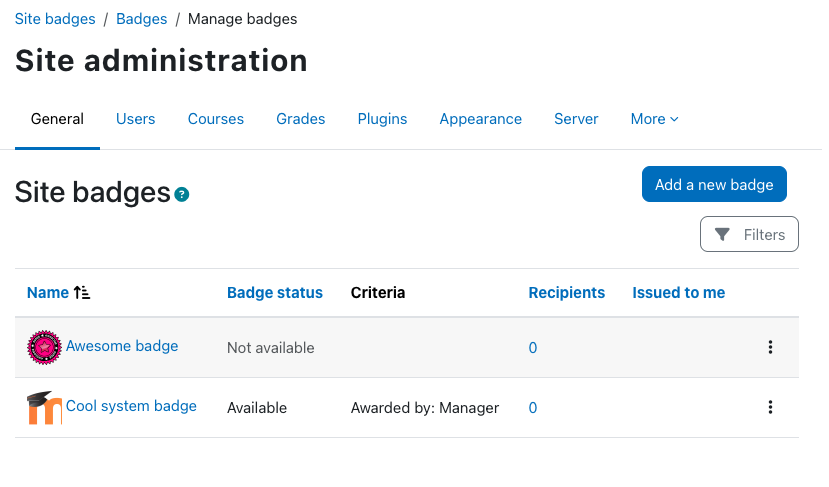Click the Awesome badge pink image
The width and height of the screenshot is (829, 487).
click(44, 347)
